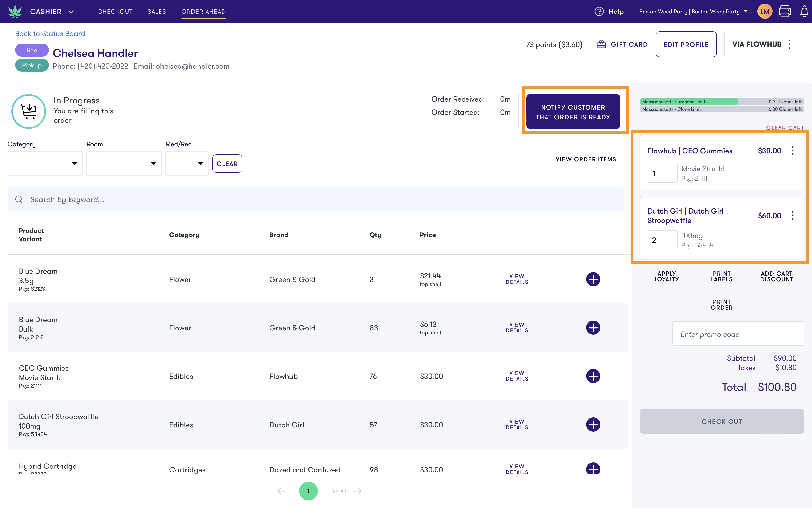The height and width of the screenshot is (508, 812).
Task: Open the Med/Rec filter dropdown
Action: [x=187, y=164]
